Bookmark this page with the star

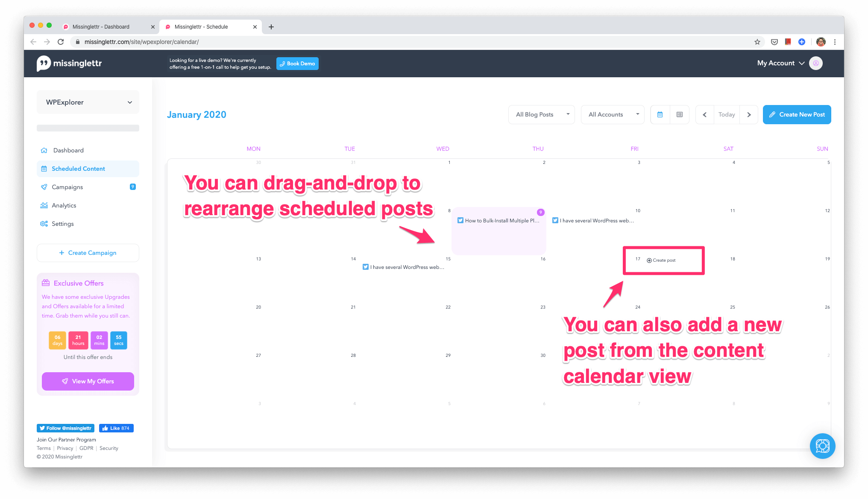757,42
